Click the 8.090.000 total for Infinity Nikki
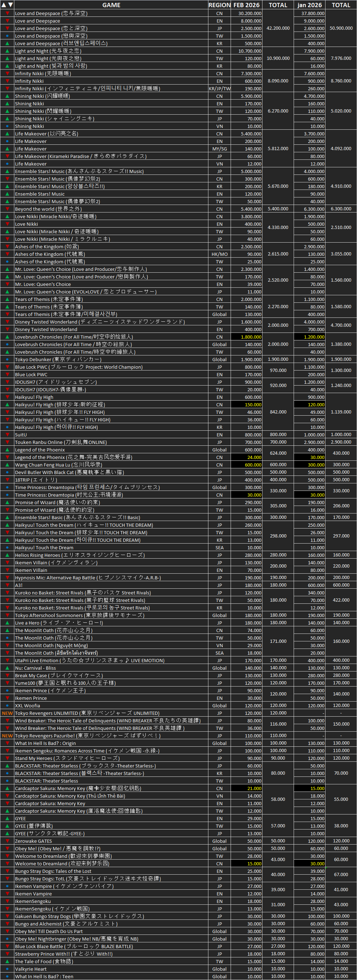The height and width of the screenshot is (980, 357). click(x=278, y=81)
